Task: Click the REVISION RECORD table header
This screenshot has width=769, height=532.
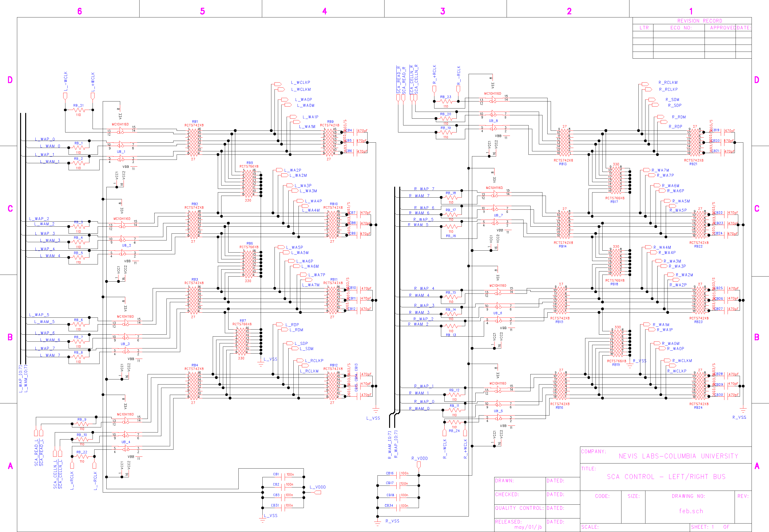Action: pyautogui.click(x=699, y=21)
